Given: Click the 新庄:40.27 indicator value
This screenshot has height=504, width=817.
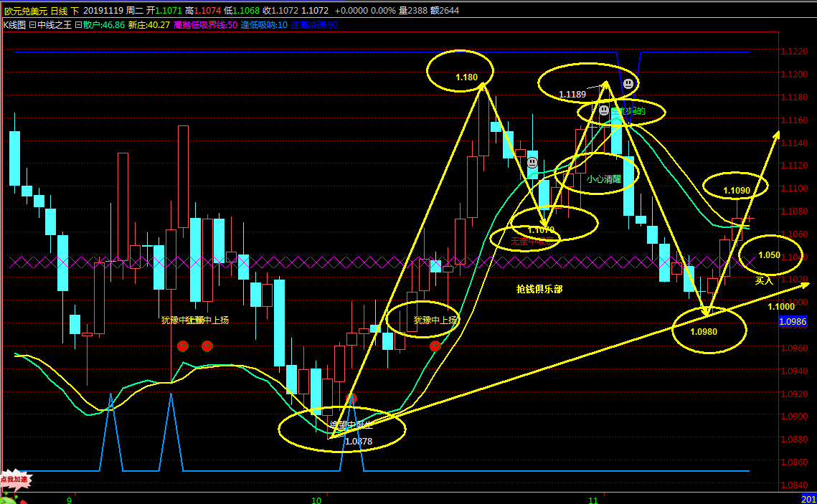Looking at the screenshot, I should point(149,25).
